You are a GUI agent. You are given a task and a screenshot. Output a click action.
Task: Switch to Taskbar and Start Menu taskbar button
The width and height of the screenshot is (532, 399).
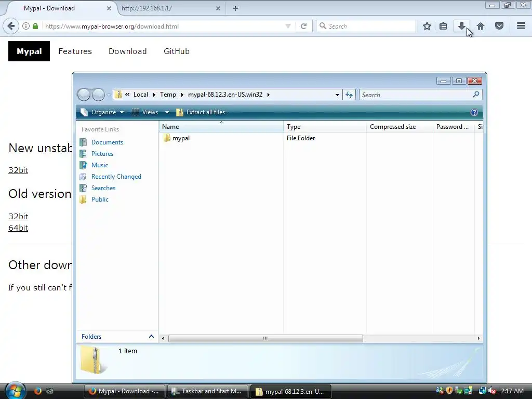point(207,391)
